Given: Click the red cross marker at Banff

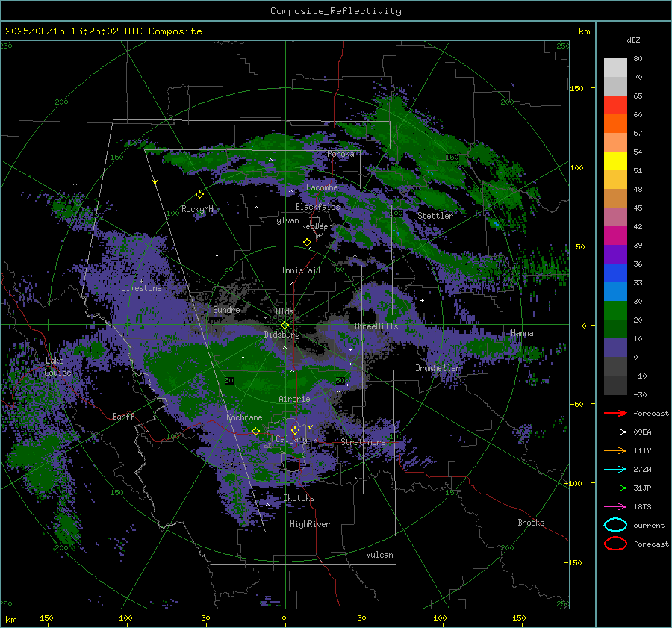Looking at the screenshot, I should pos(107,417).
